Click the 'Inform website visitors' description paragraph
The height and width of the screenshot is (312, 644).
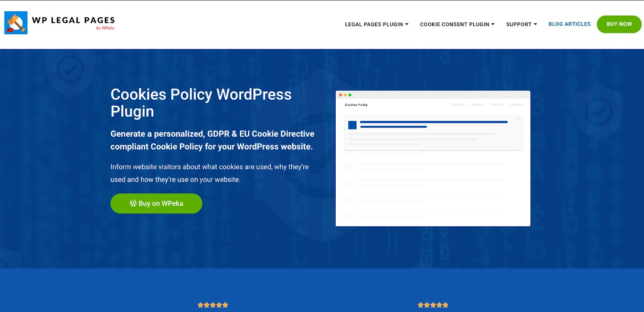pyautogui.click(x=210, y=173)
